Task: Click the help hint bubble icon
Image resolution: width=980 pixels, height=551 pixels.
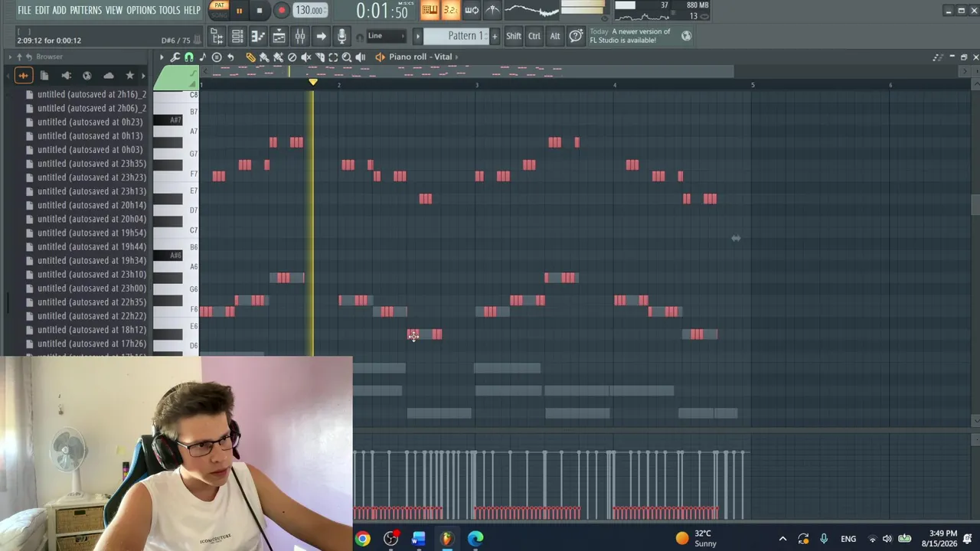Action: [x=576, y=36]
